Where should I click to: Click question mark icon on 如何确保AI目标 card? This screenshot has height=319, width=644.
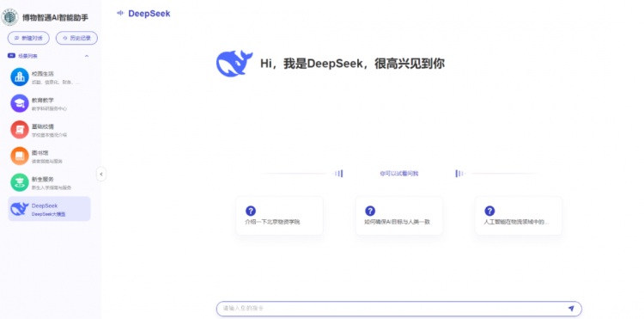[x=370, y=211]
